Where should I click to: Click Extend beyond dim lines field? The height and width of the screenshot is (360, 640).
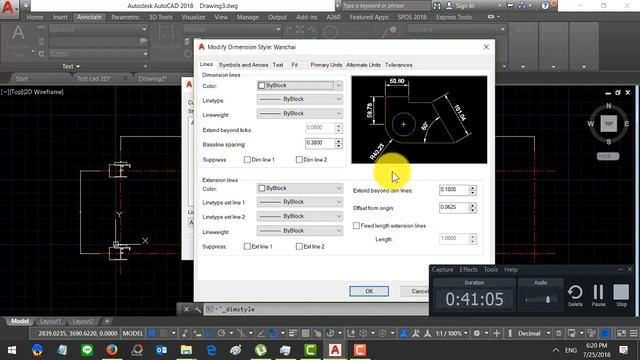[453, 190]
